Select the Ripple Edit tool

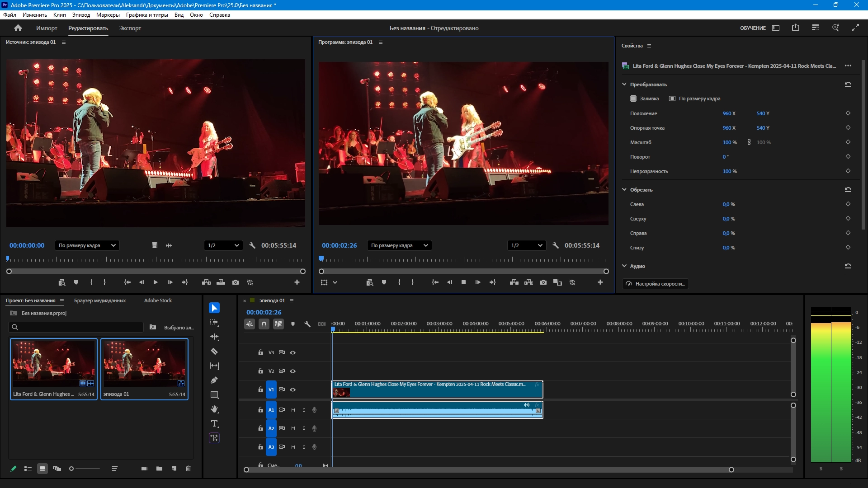214,337
